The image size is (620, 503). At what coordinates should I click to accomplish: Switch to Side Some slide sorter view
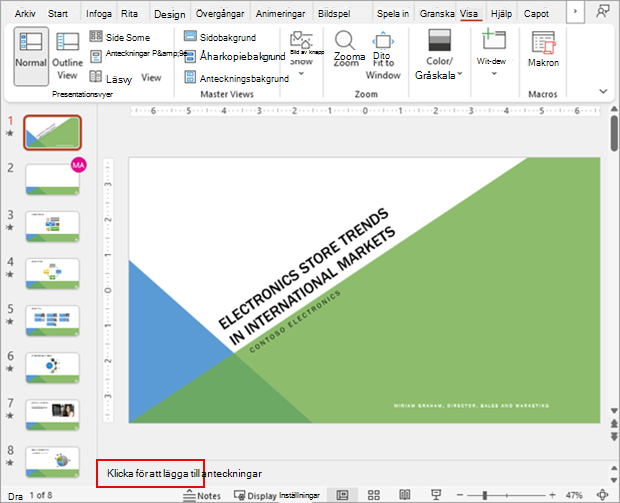coord(120,37)
